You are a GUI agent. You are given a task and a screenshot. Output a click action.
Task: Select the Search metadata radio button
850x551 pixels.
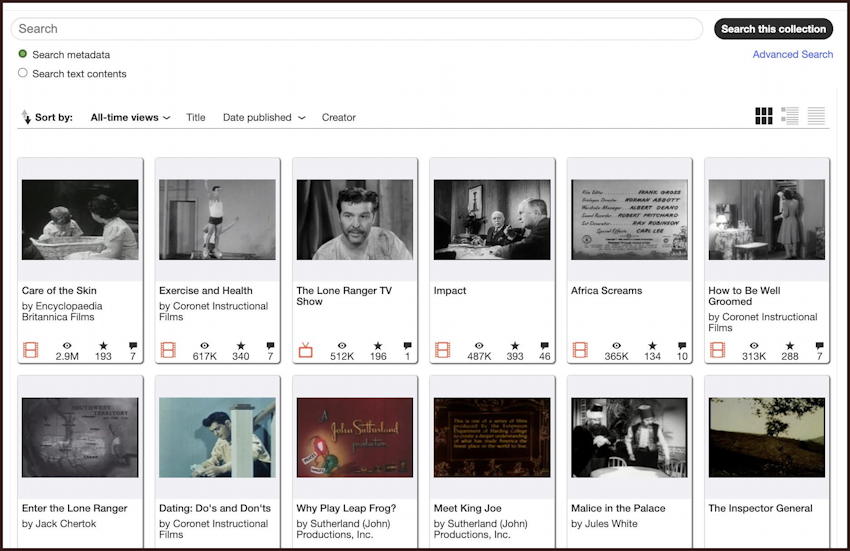tap(23, 54)
